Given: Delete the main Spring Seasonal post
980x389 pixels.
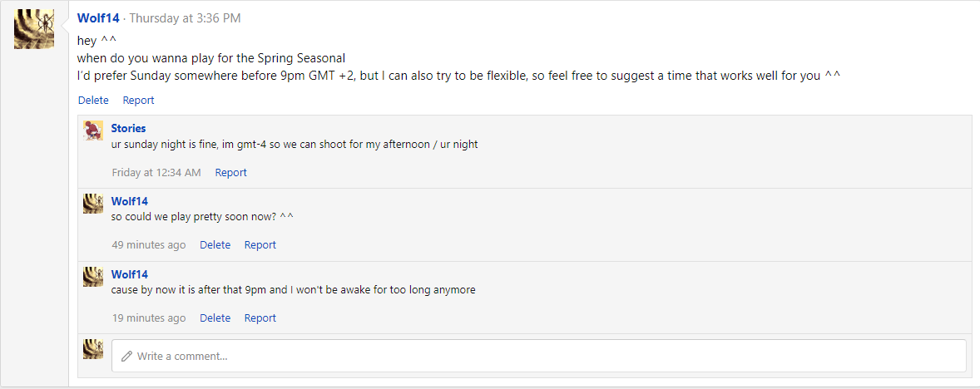Looking at the screenshot, I should tap(93, 101).
